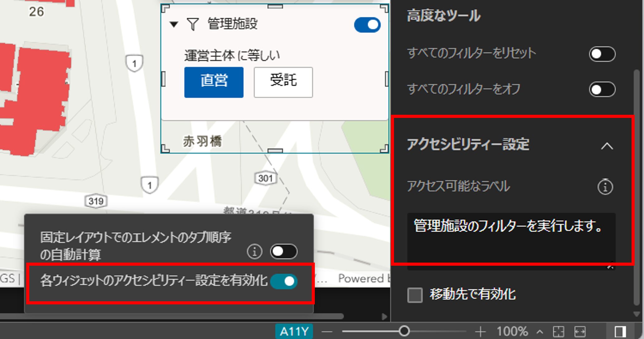Turn off the 管理施設 filter switch

click(x=367, y=25)
